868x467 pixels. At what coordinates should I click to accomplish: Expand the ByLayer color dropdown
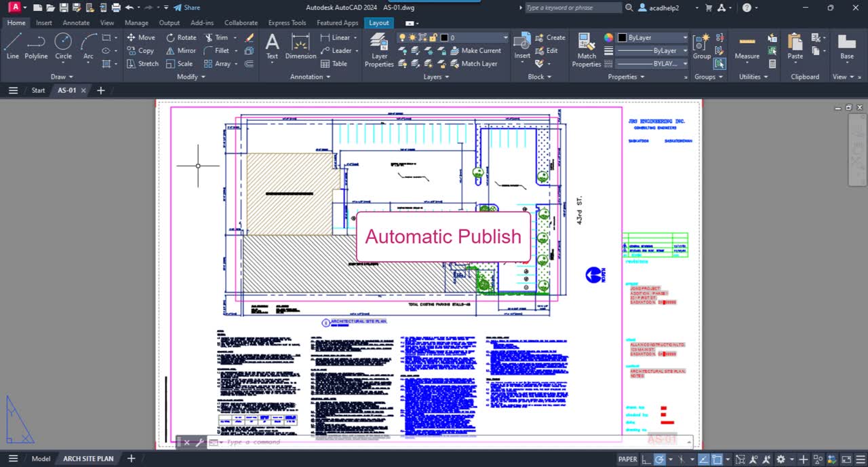[652, 38]
